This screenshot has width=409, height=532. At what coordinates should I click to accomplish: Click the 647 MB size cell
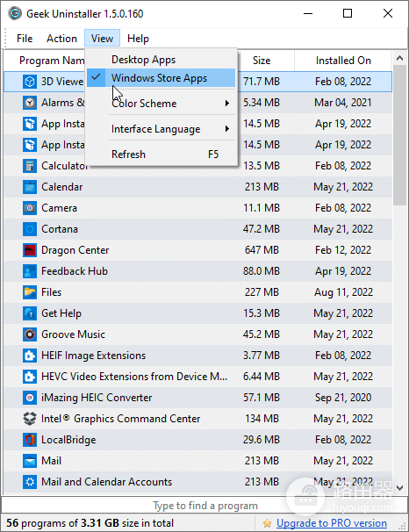(262, 250)
